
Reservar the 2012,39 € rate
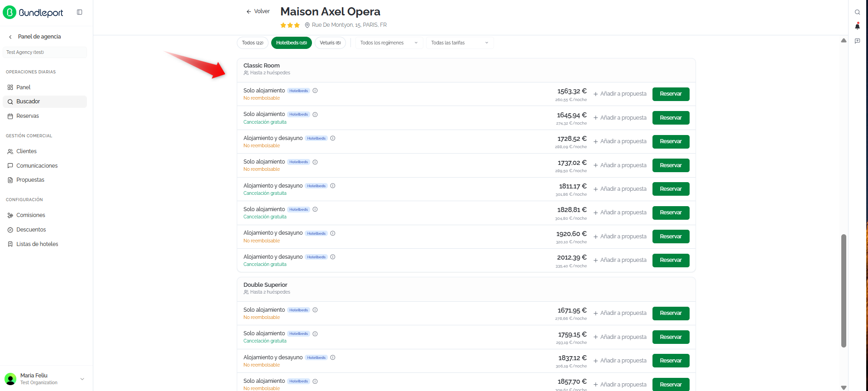pos(671,260)
